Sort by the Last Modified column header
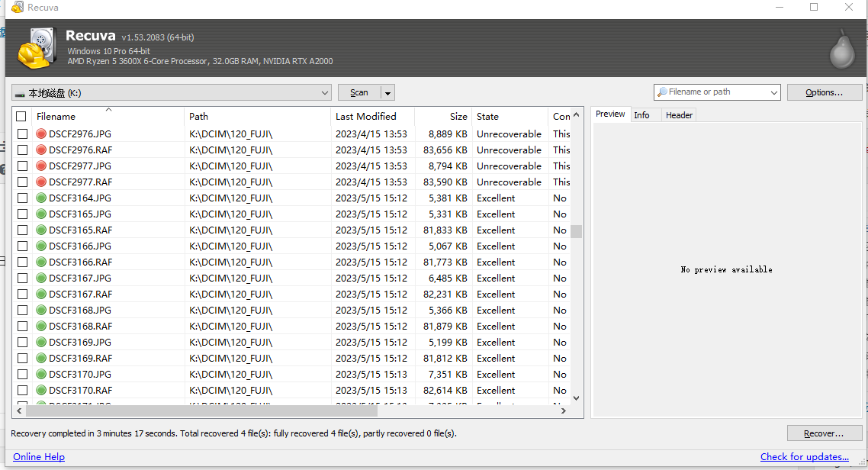Screen dimensions: 868x470 point(372,116)
